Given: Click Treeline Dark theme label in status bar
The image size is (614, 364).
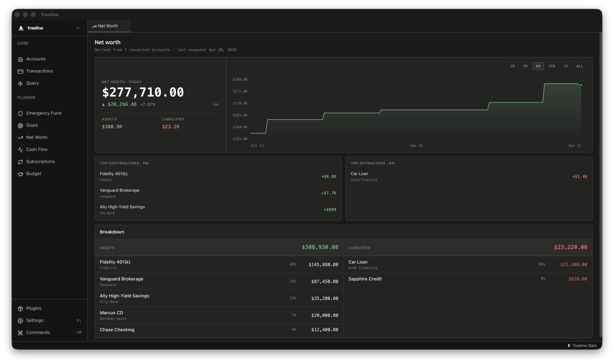Looking at the screenshot, I should click(585, 346).
